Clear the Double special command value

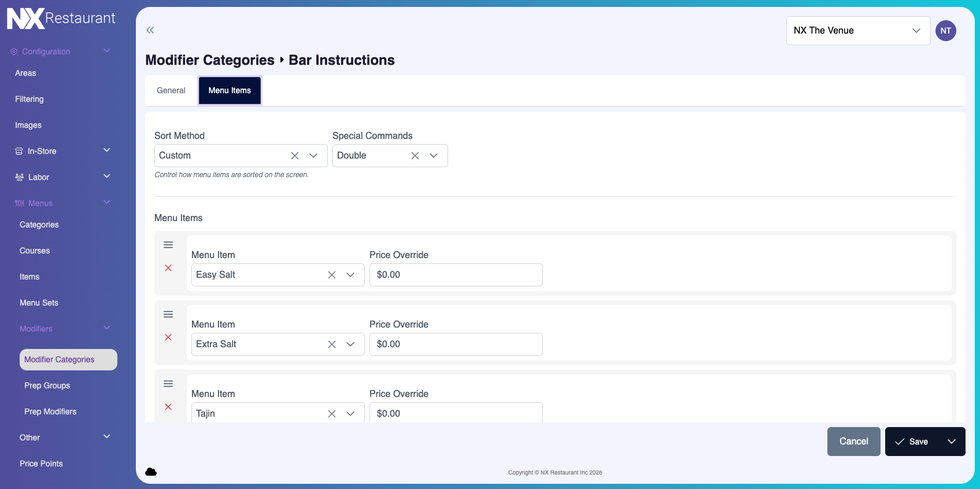[x=415, y=156]
